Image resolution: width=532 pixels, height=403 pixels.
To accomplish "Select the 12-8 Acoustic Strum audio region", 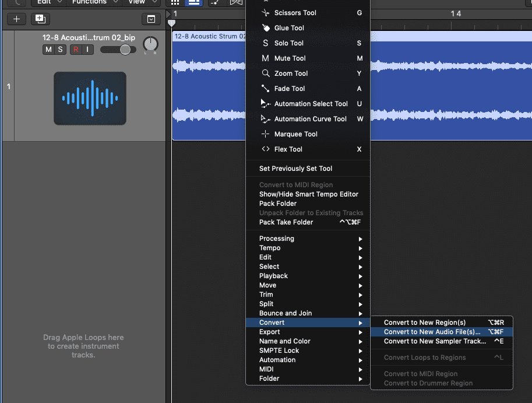I will pyautogui.click(x=352, y=86).
